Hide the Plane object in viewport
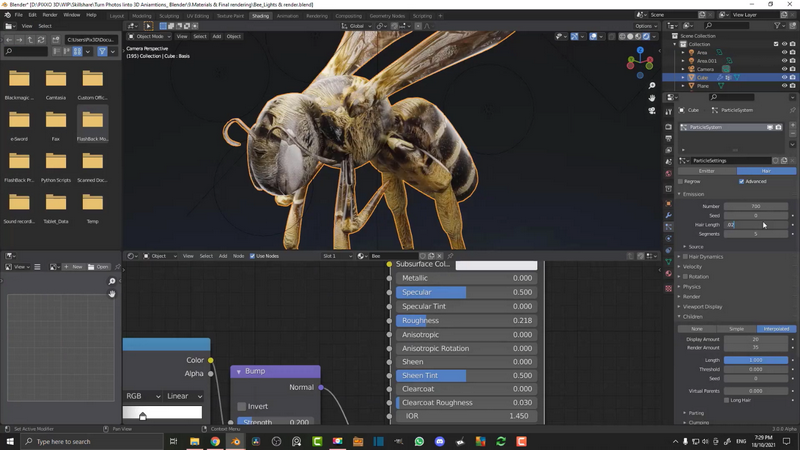Screen dimensions: 800x450 [x=784, y=86]
